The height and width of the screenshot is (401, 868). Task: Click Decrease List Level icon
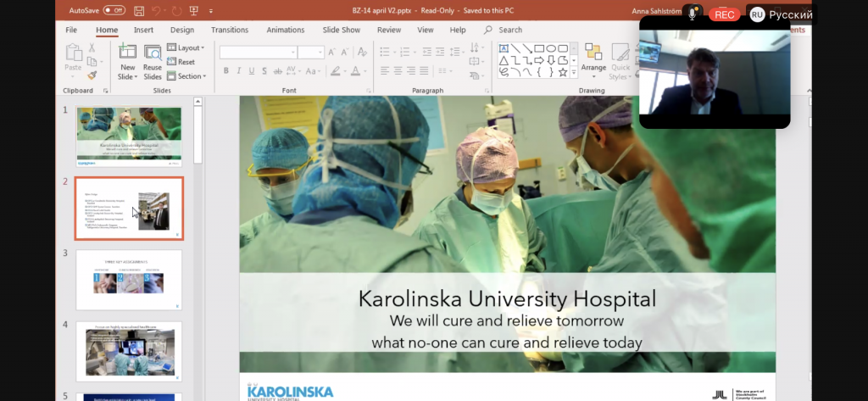427,52
